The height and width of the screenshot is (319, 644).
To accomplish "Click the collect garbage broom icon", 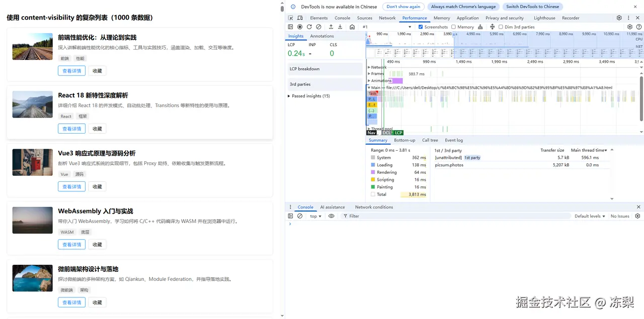I will (480, 27).
